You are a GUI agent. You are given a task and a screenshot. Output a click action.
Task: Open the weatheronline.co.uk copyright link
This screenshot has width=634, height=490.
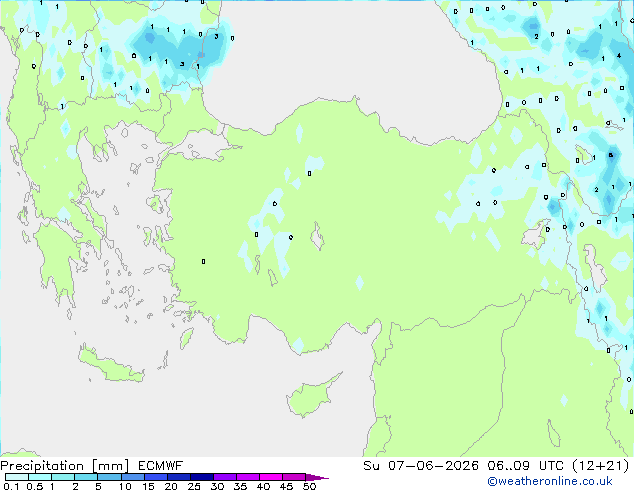tap(550, 481)
